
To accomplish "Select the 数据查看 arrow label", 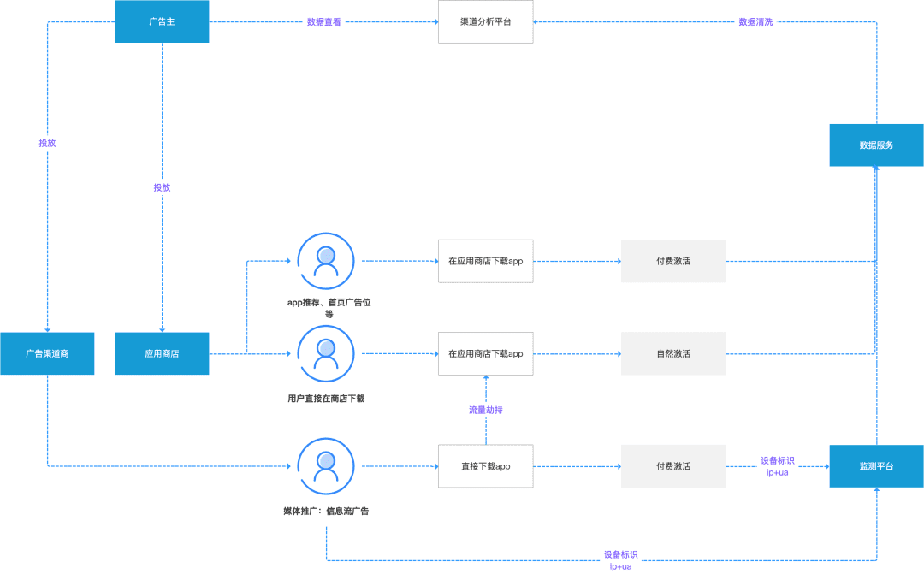I will [324, 21].
